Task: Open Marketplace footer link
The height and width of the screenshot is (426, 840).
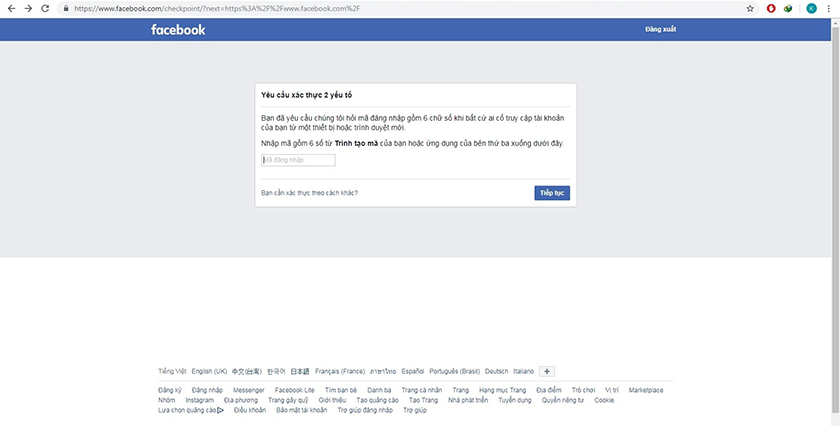Action: (x=646, y=390)
